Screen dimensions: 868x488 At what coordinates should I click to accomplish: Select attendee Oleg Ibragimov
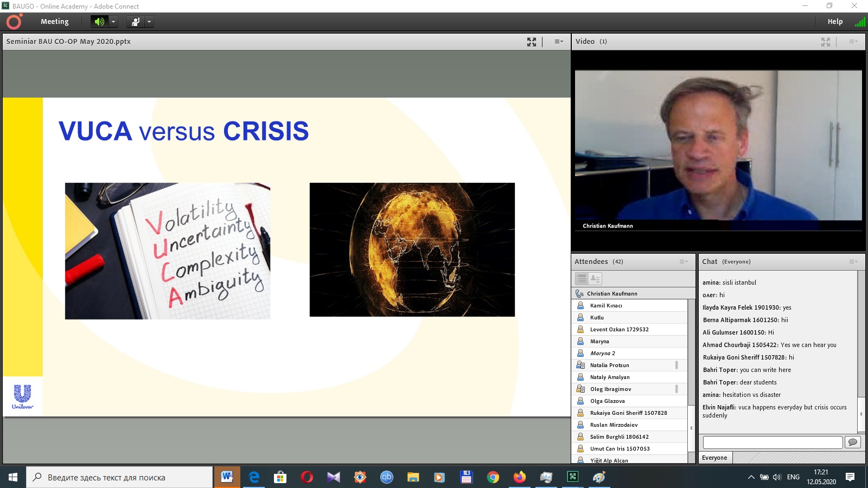[610, 389]
